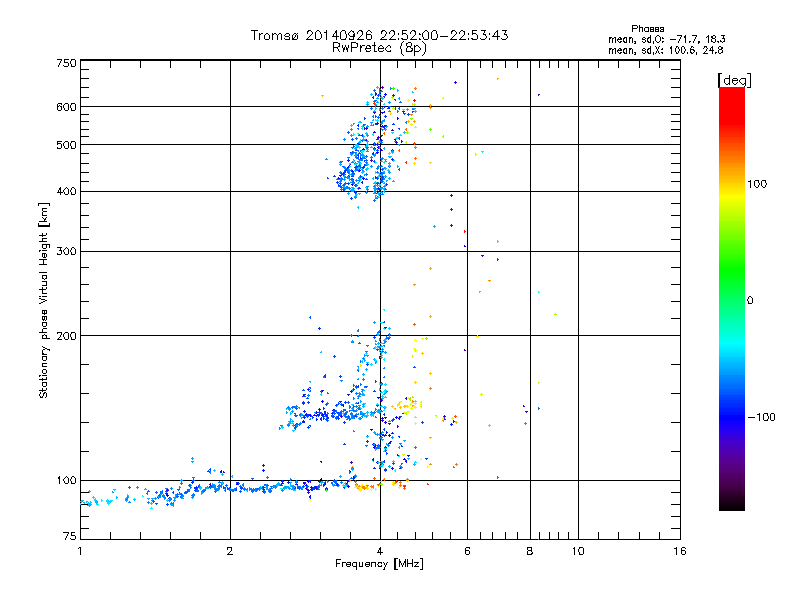800x600 pixels.
Task: Click the y-axis '200' tick label
Action: click(x=66, y=336)
